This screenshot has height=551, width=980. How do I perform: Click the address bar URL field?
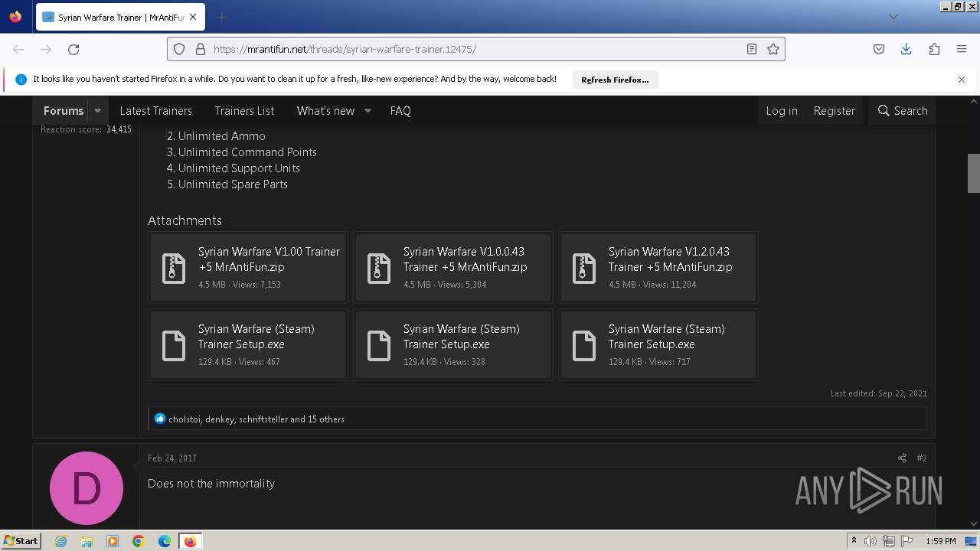tap(475, 49)
